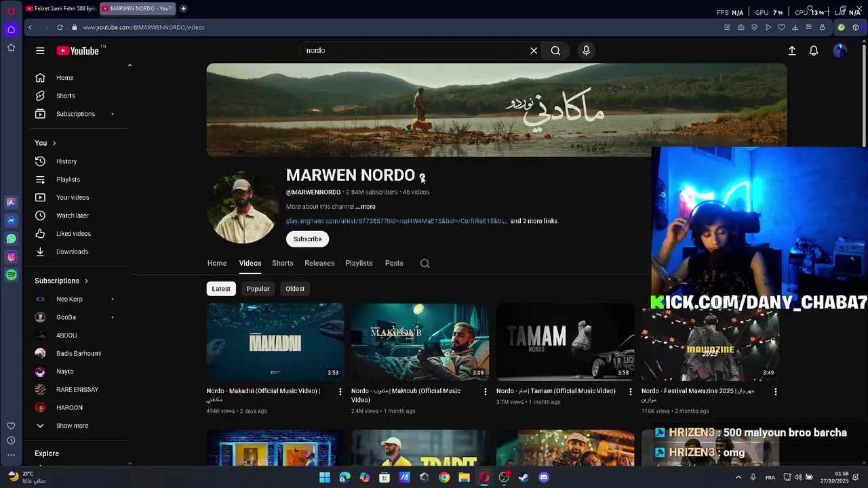
Task: Open the account avatar menu
Action: pyautogui.click(x=840, y=51)
